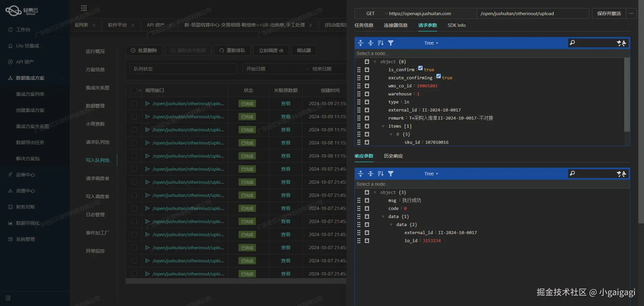This screenshot has height=306, width=644.
Task: Click the 保存并激活 button
Action: click(x=609, y=13)
